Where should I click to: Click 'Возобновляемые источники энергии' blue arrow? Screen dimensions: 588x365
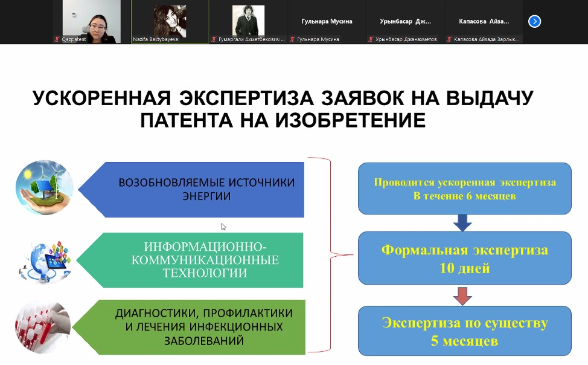point(199,189)
